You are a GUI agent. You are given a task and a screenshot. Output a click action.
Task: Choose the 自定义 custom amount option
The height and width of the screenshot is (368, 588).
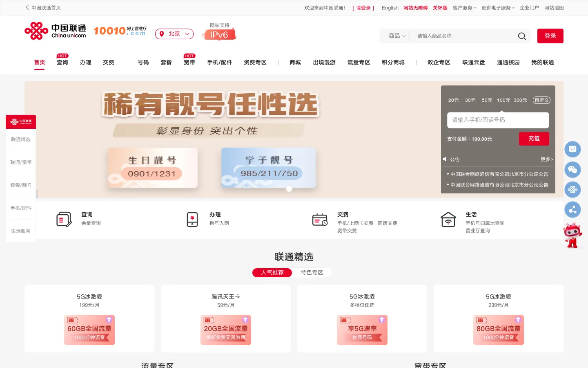click(541, 100)
